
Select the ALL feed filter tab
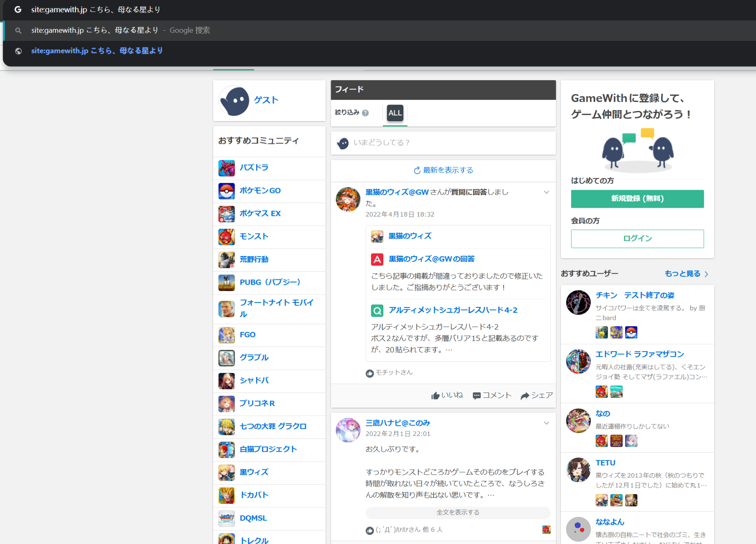pos(395,113)
